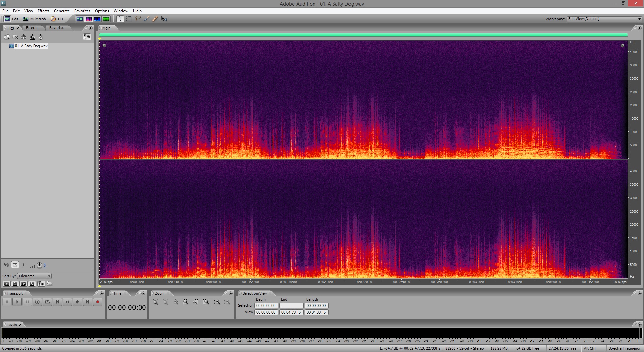644x352 pixels.
Task: Open the Transport panel options menu
Action: (102, 293)
